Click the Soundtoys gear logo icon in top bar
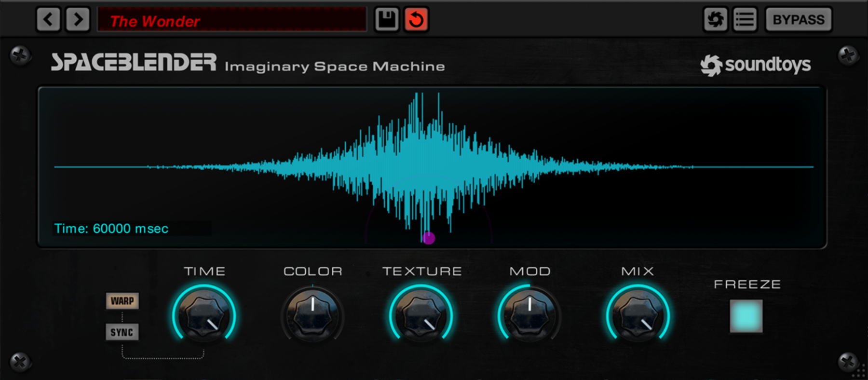The height and width of the screenshot is (380, 868). tap(715, 20)
